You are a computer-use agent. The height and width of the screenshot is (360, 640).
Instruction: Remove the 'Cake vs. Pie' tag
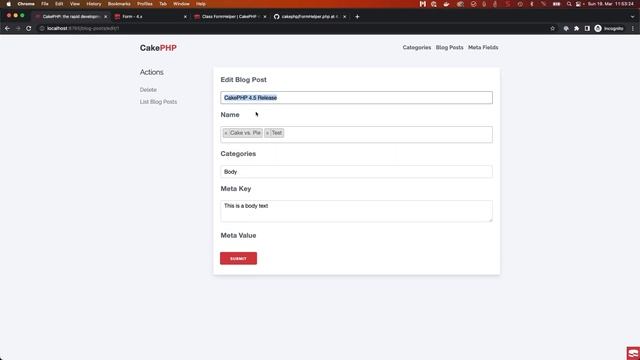[x=226, y=133]
